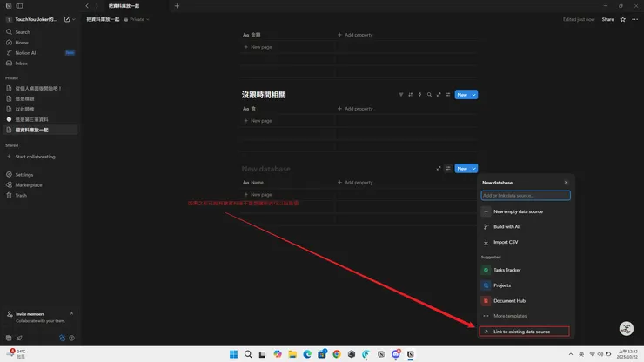Image resolution: width=644 pixels, height=362 pixels.
Task: Open Microsoft Edge from the taskbar
Action: click(307, 354)
